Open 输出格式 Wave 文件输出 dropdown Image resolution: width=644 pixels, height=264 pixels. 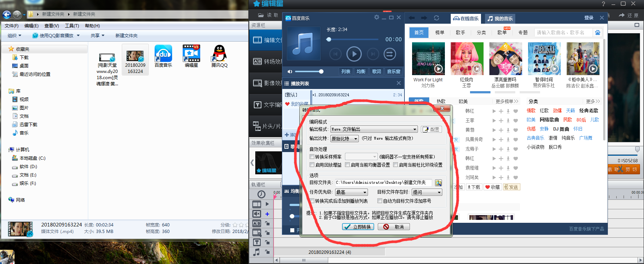(x=374, y=129)
